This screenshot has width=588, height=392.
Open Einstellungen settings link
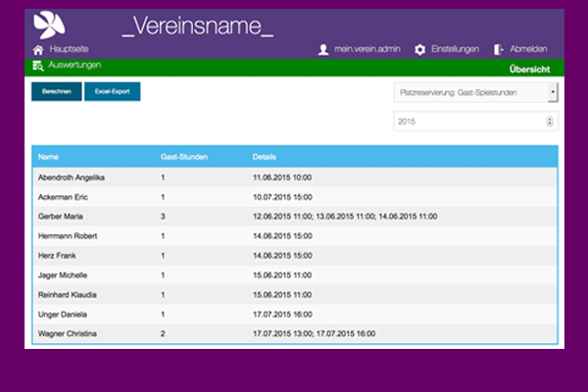456,49
